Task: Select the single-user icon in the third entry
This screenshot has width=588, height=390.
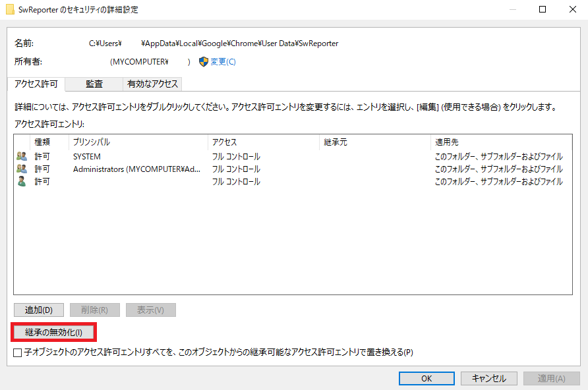Action: [x=22, y=181]
